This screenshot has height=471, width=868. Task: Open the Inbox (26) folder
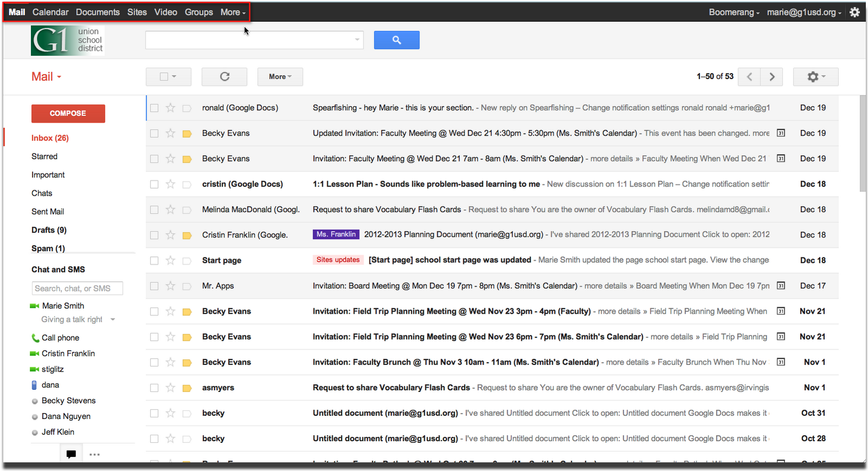tap(50, 138)
